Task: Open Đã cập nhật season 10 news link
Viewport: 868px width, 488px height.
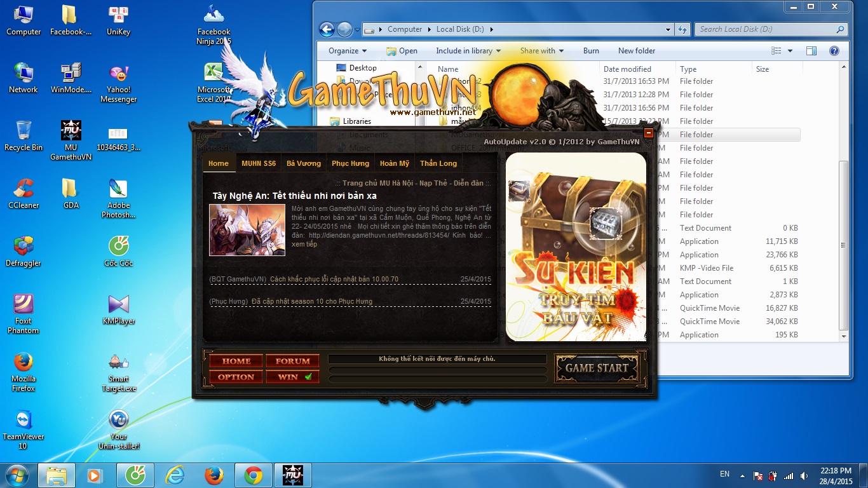Action: pyautogui.click(x=312, y=301)
